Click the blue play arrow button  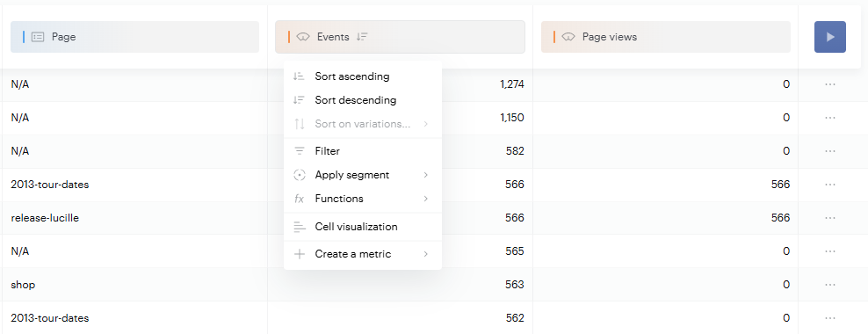[x=830, y=37]
